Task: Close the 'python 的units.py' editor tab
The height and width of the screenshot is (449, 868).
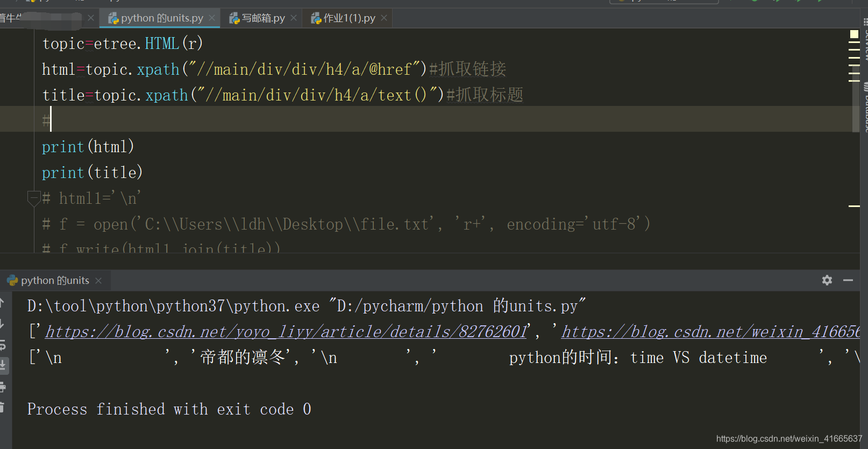Action: 212,18
